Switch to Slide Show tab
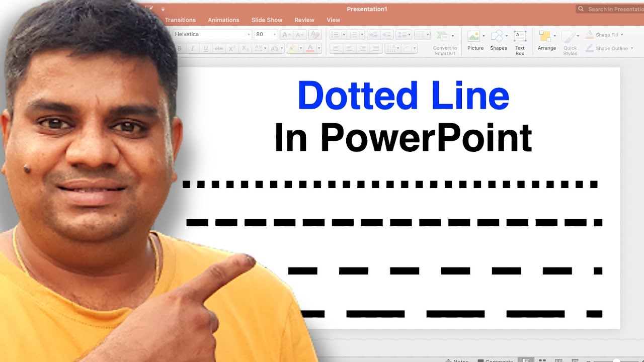The width and height of the screenshot is (644, 362). coord(267,20)
